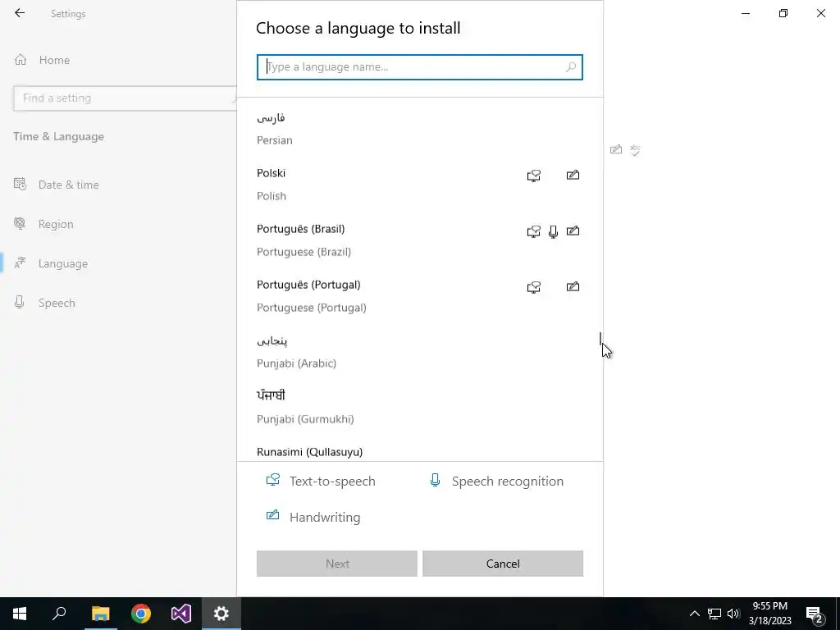Close the Settings window
This screenshot has height=630, width=840.
(821, 13)
